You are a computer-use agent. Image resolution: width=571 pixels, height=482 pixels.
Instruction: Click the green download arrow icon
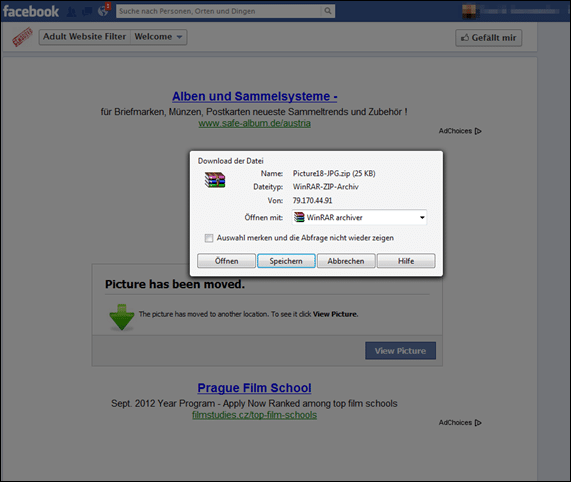pyautogui.click(x=122, y=317)
